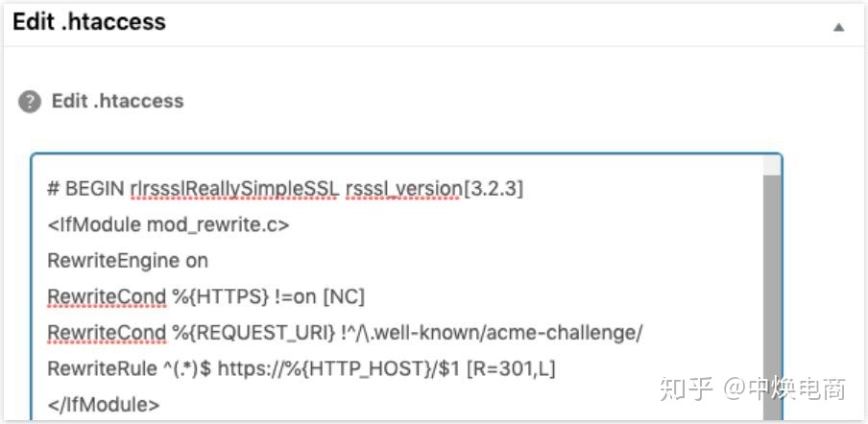Click the RewriteCond HTTPS condition line

click(205, 297)
